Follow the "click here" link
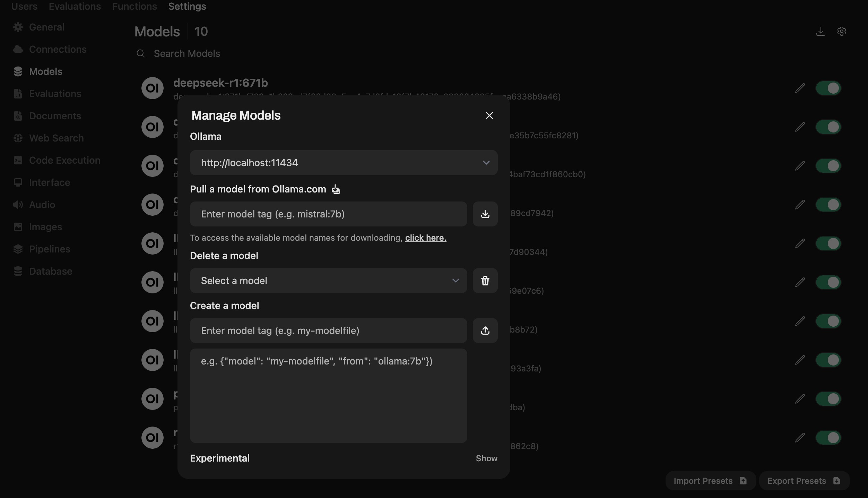The width and height of the screenshot is (868, 498). point(425,238)
